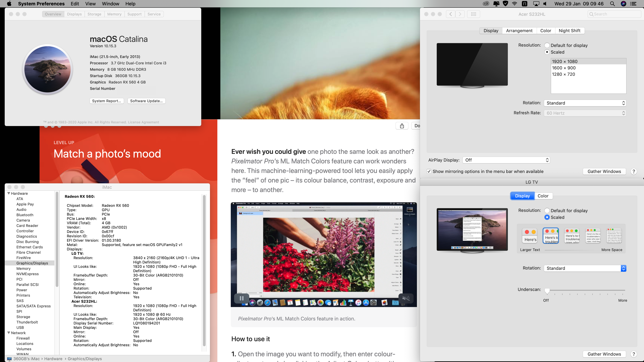Select Thunderbolt in Hardware list
644x362 pixels.
[27, 322]
